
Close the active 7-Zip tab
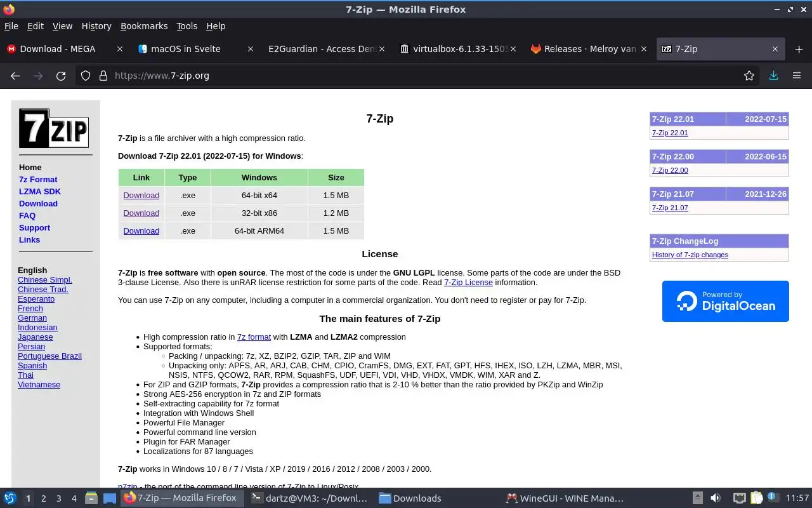(775, 49)
